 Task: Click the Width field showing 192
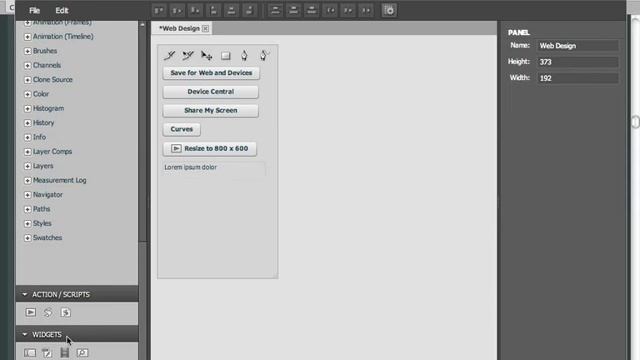pos(578,78)
